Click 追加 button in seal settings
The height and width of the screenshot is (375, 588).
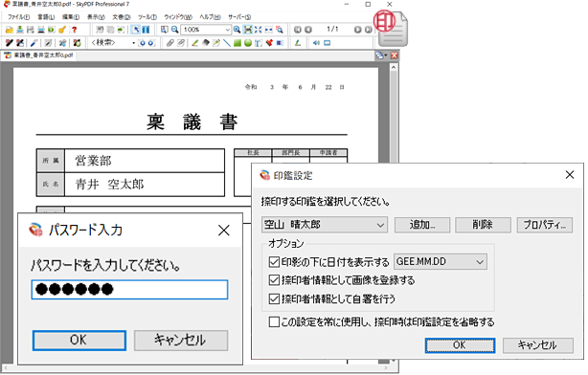(422, 225)
